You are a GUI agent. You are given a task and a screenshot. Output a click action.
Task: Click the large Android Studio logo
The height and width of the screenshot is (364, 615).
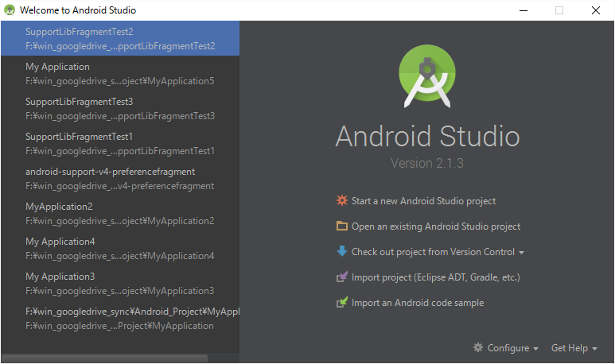(428, 77)
